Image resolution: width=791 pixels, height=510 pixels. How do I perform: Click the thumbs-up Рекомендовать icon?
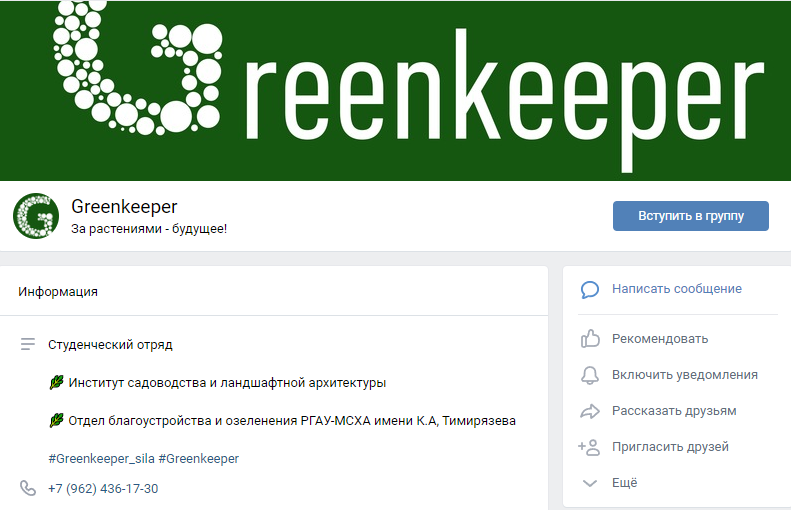pos(590,338)
